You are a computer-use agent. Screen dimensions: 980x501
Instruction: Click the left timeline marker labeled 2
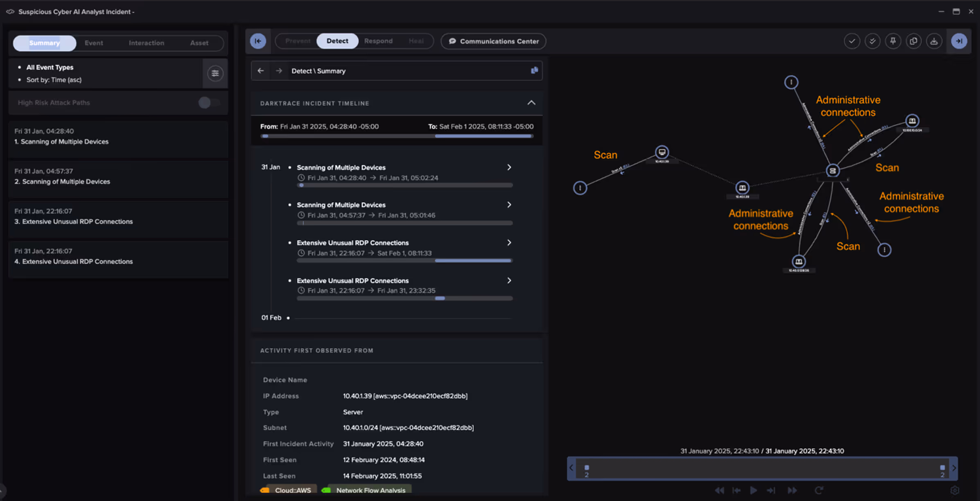coord(587,470)
